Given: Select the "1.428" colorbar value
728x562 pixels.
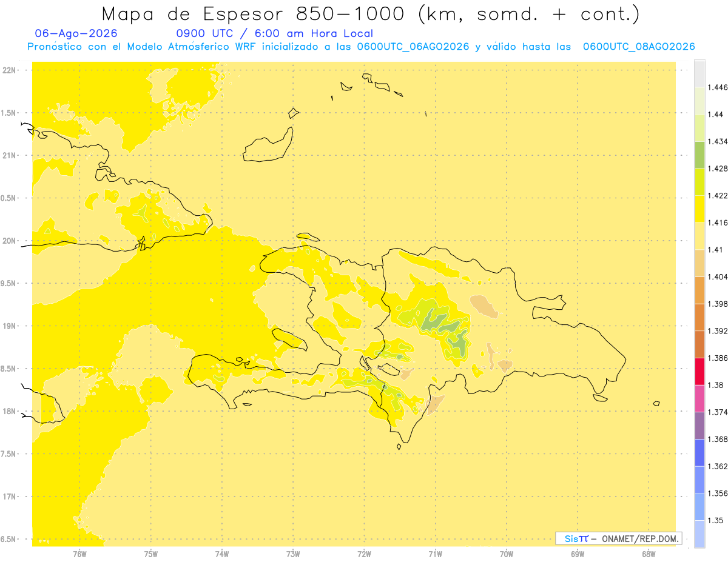Looking at the screenshot, I should tap(718, 169).
